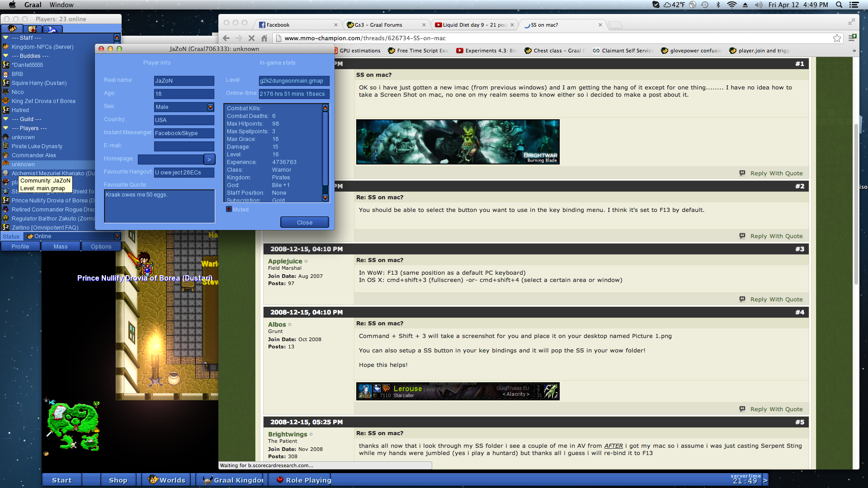The width and height of the screenshot is (868, 488).
Task: Open the Chrome menu icon
Action: coord(852,38)
